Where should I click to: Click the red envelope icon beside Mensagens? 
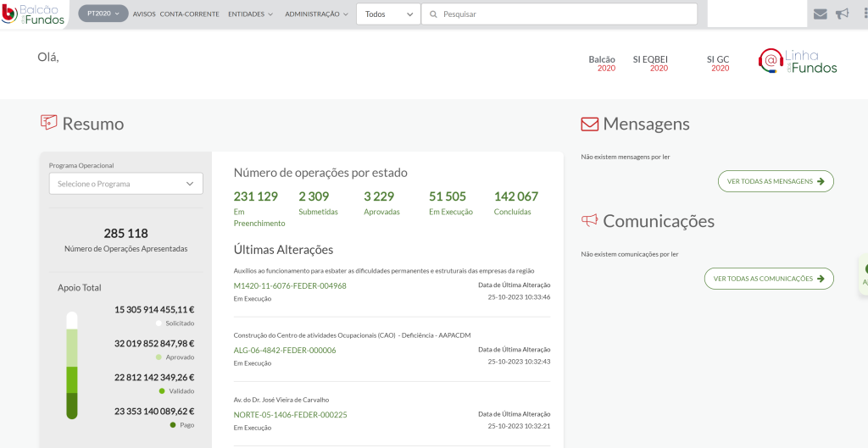(590, 124)
